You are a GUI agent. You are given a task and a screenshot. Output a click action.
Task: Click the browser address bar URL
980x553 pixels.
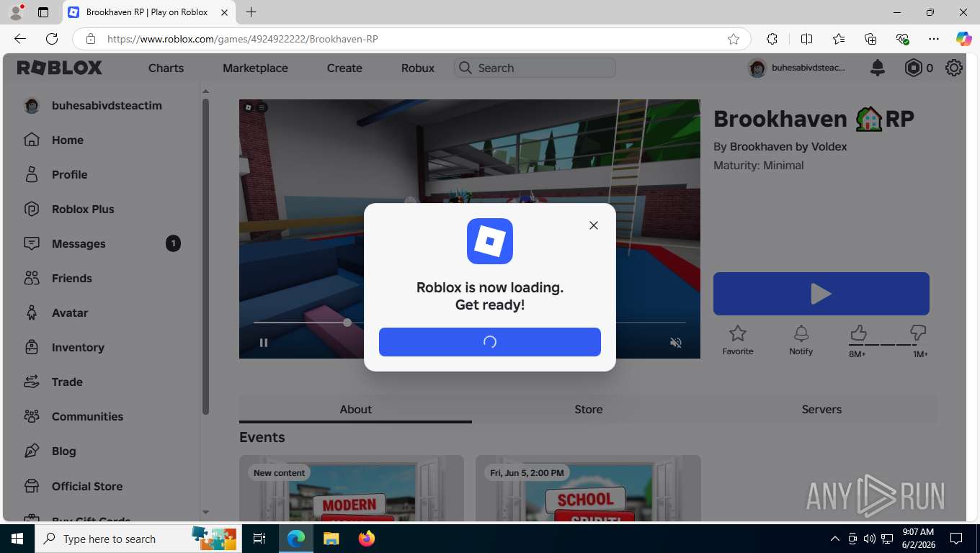click(242, 39)
